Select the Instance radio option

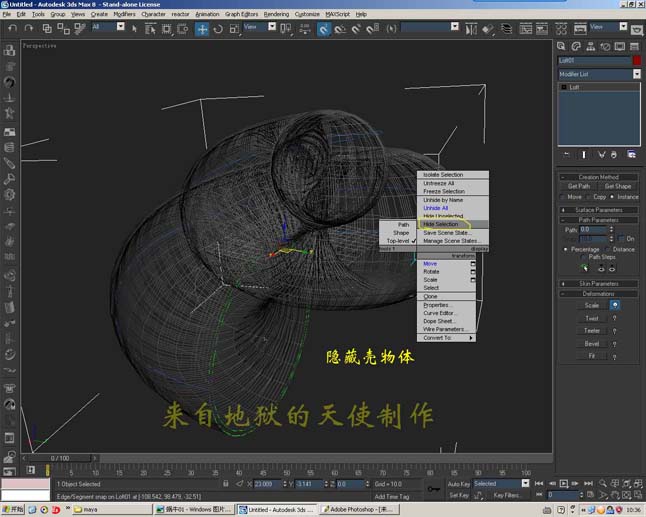point(624,197)
